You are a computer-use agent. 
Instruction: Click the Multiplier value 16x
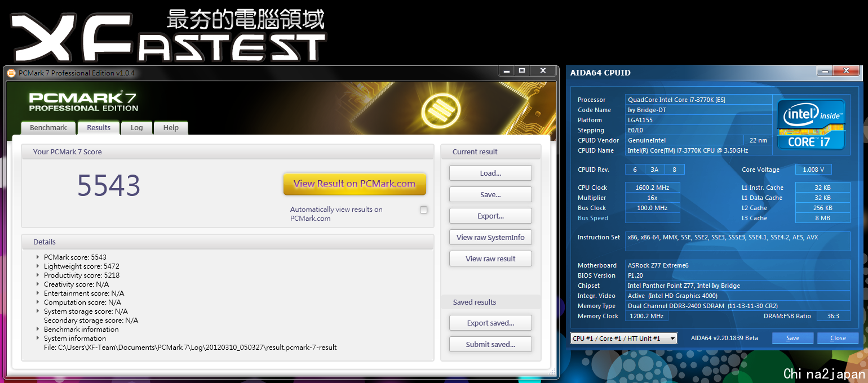tap(652, 198)
